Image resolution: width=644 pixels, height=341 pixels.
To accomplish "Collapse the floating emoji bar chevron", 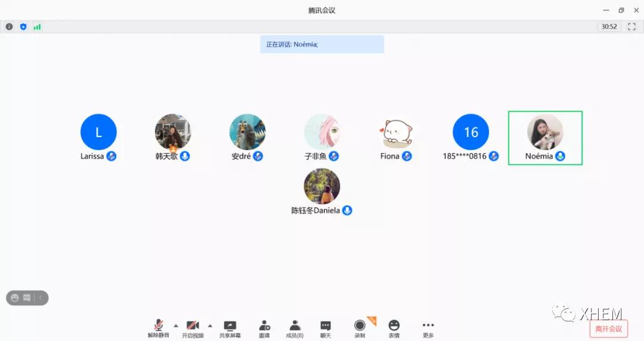I will click(41, 298).
